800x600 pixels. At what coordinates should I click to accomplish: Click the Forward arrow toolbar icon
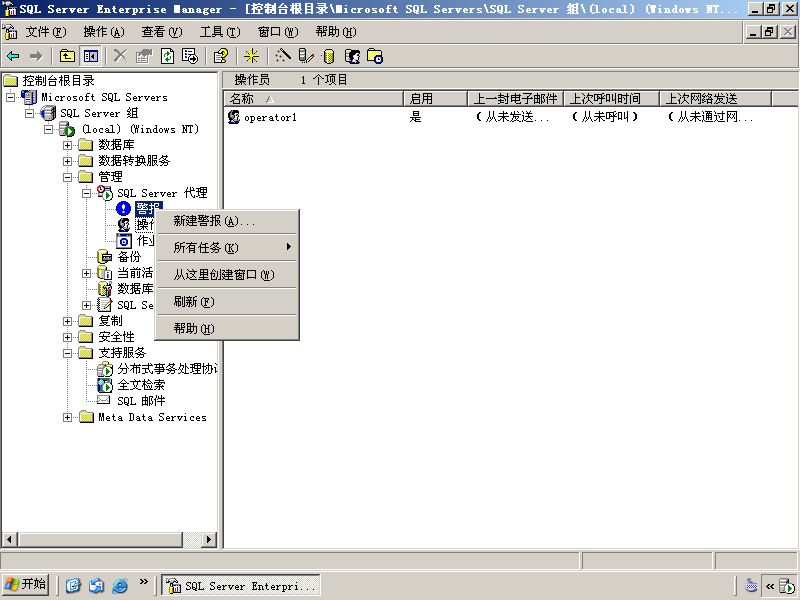coord(36,56)
